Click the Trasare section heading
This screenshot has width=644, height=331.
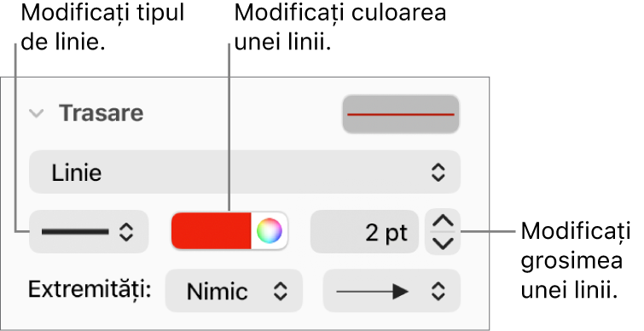(x=101, y=113)
